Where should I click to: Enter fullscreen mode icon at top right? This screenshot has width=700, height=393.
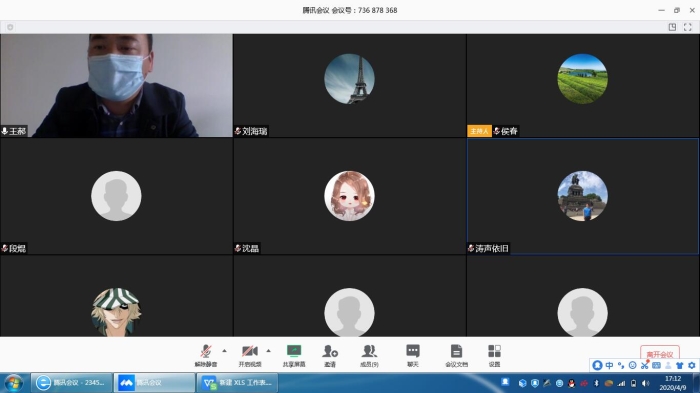pyautogui.click(x=688, y=27)
